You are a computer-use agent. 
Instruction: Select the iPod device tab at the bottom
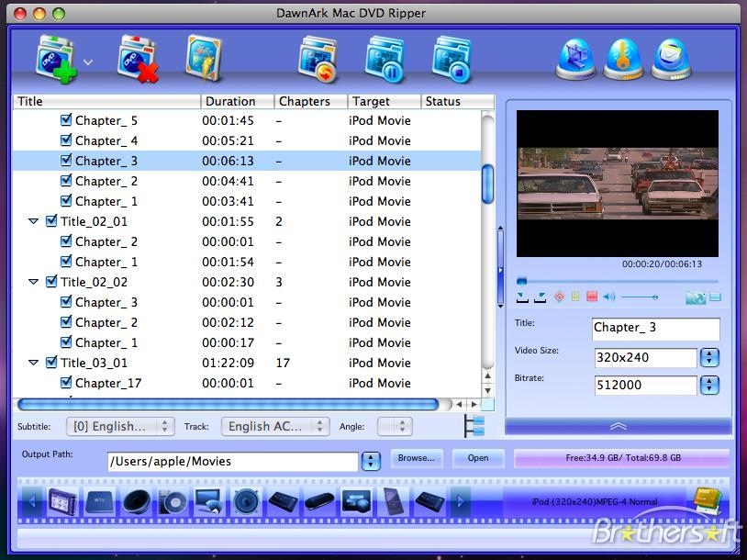(61, 501)
